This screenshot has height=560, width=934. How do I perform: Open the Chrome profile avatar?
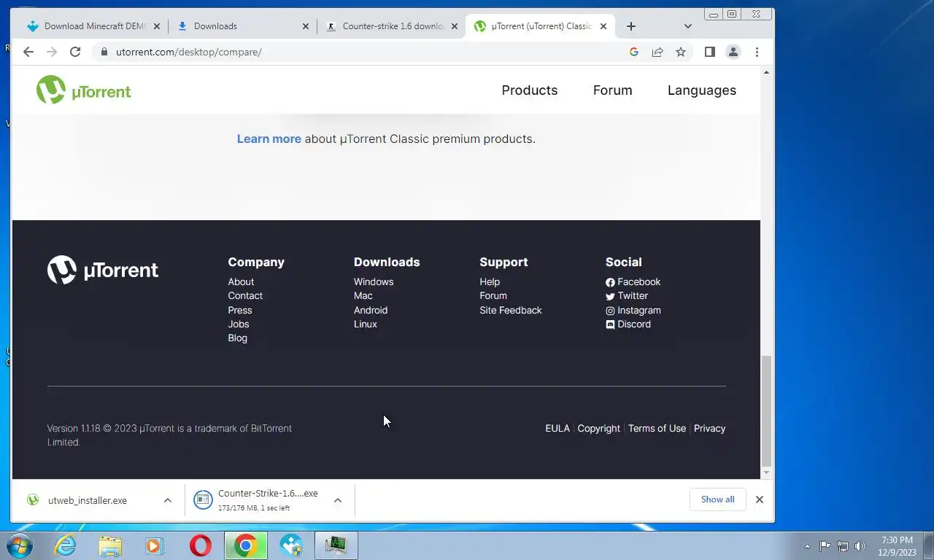tap(733, 52)
